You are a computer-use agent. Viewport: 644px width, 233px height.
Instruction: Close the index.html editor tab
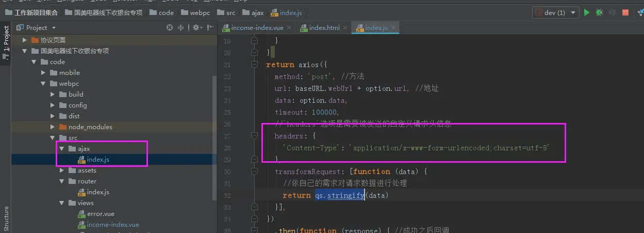tap(345, 28)
